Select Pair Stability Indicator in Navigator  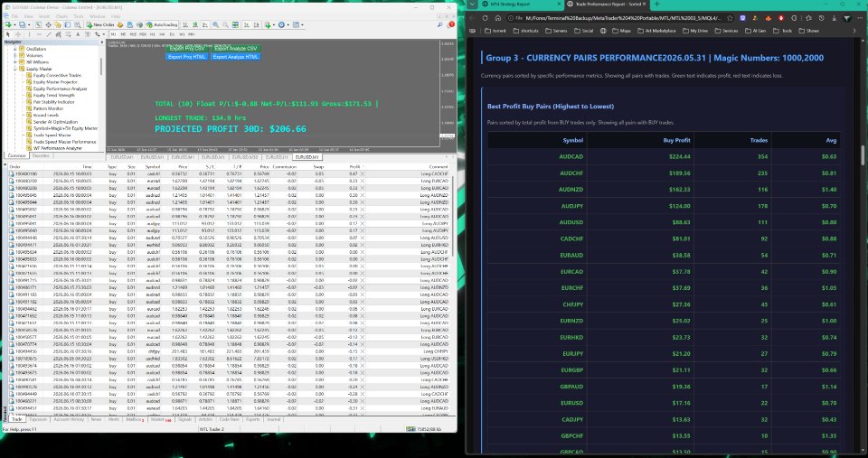click(x=53, y=102)
